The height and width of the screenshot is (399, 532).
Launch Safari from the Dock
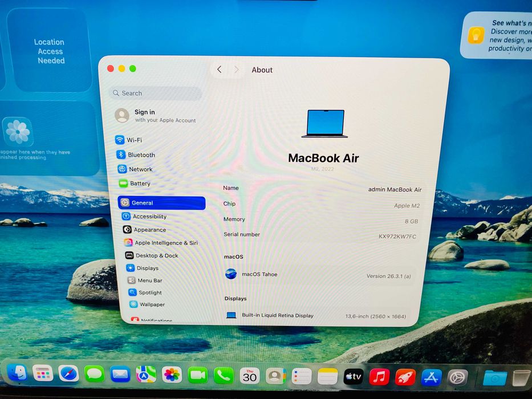68,374
